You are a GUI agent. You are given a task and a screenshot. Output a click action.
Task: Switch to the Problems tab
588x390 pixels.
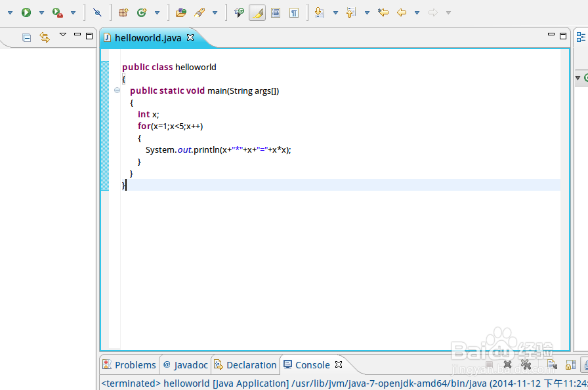point(129,365)
